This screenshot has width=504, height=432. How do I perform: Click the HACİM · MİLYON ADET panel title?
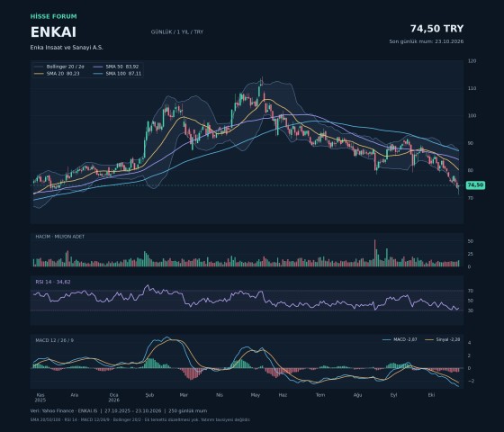59,236
